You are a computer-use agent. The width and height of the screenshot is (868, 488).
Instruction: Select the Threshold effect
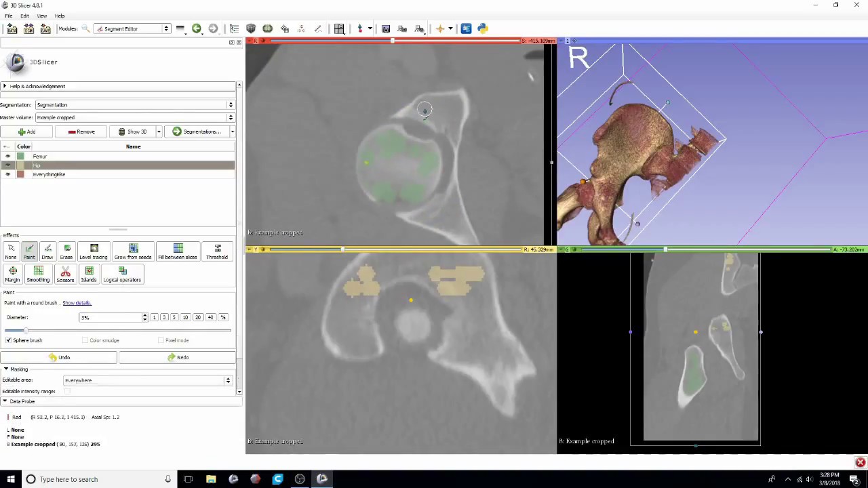coord(217,252)
